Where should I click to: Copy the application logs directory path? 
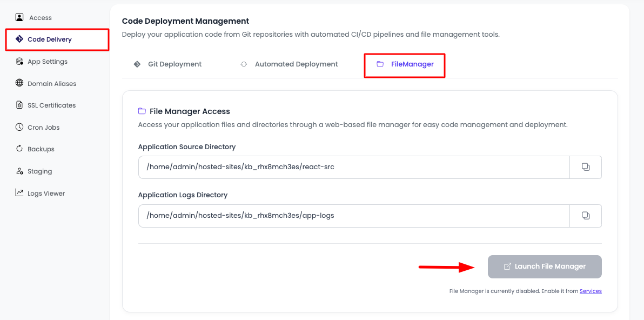coord(586,215)
